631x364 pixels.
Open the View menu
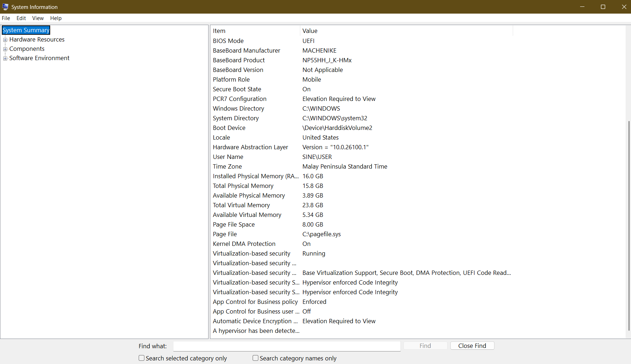pos(38,18)
